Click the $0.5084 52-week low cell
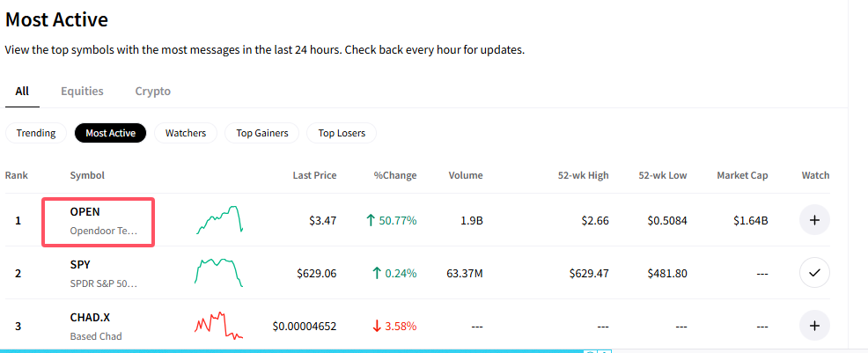Viewport: 868px width, 353px height. click(667, 221)
